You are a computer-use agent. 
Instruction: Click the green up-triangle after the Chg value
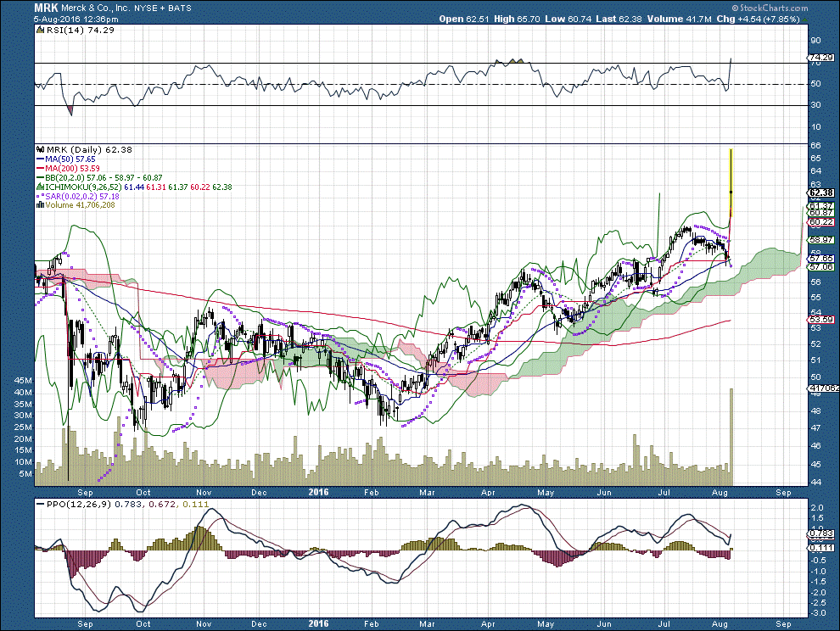pyautogui.click(x=804, y=20)
